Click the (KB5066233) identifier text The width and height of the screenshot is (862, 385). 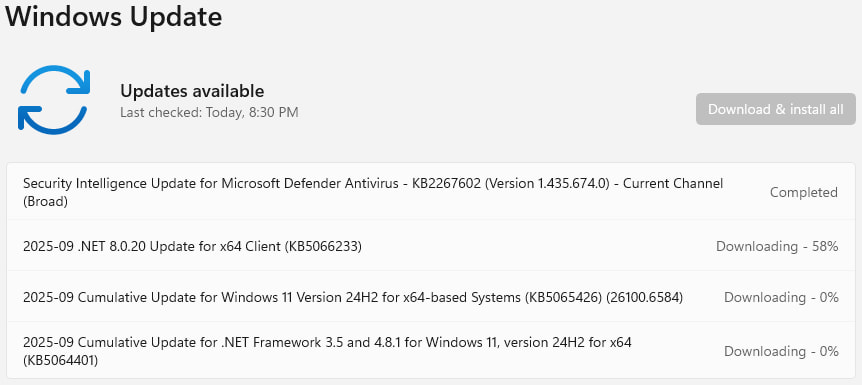323,246
